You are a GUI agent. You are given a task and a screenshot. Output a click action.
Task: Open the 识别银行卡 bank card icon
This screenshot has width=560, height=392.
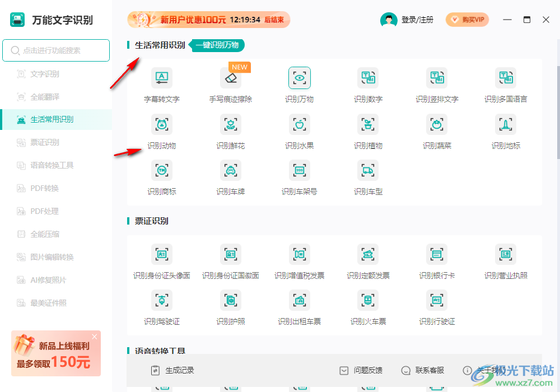437,254
